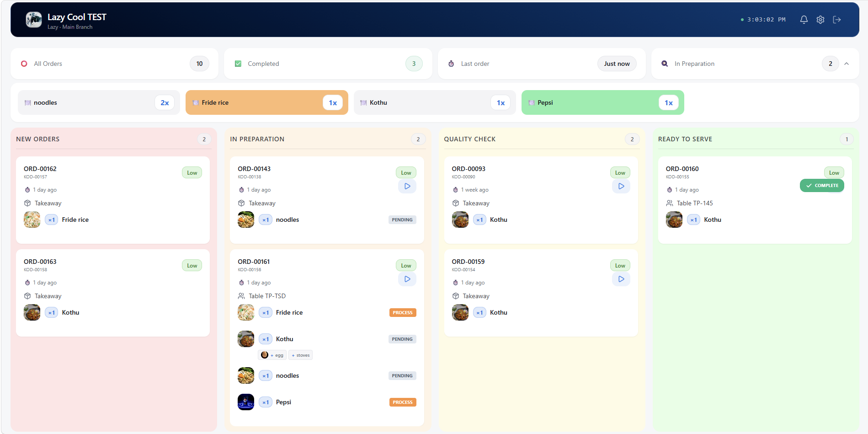Click Kothu thumbnail in ORD-00160
The height and width of the screenshot is (434, 868).
tap(674, 220)
